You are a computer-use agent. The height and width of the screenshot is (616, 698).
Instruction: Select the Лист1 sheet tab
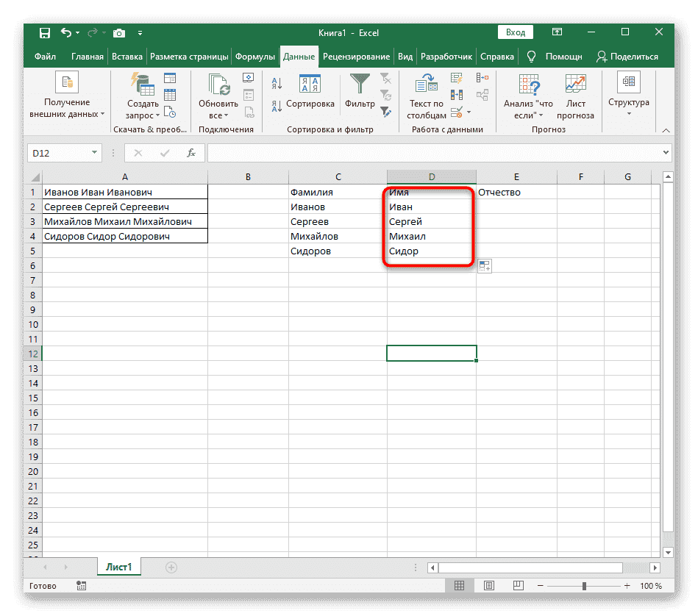[118, 567]
